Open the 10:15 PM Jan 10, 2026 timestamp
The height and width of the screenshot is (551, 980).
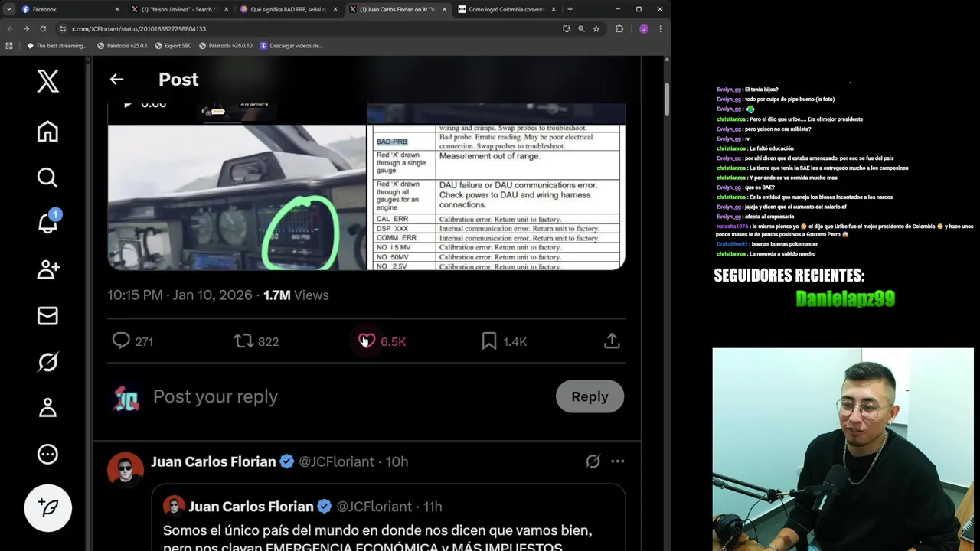click(180, 295)
